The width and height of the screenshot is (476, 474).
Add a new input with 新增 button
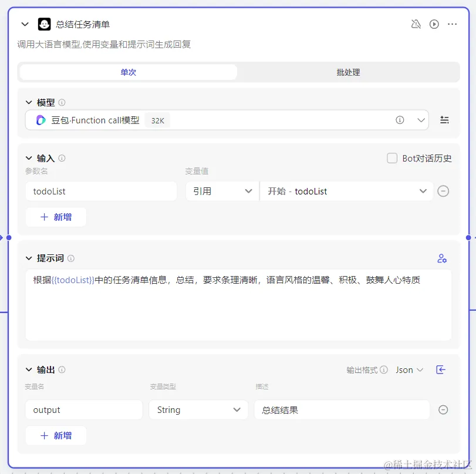(x=56, y=217)
